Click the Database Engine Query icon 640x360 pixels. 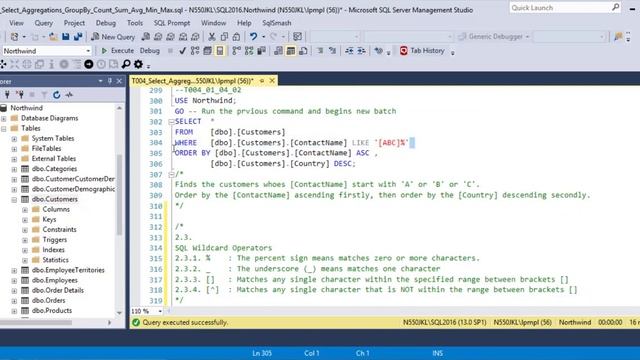pos(146,37)
